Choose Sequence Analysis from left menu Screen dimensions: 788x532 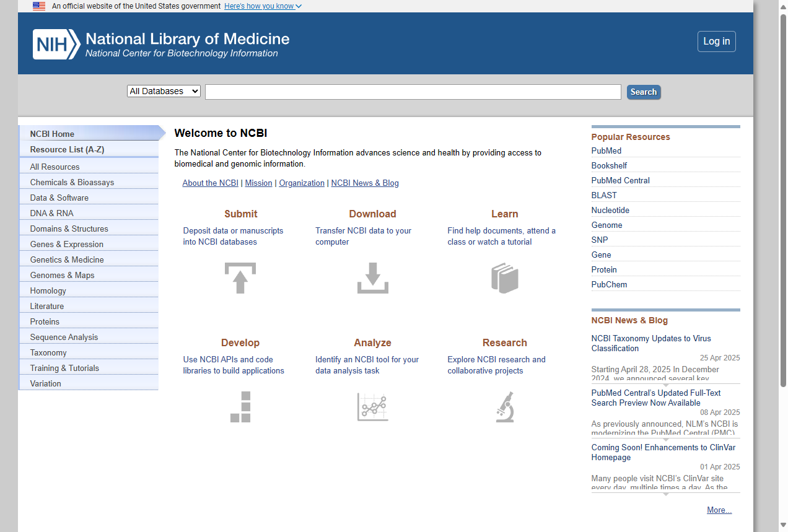coord(64,337)
